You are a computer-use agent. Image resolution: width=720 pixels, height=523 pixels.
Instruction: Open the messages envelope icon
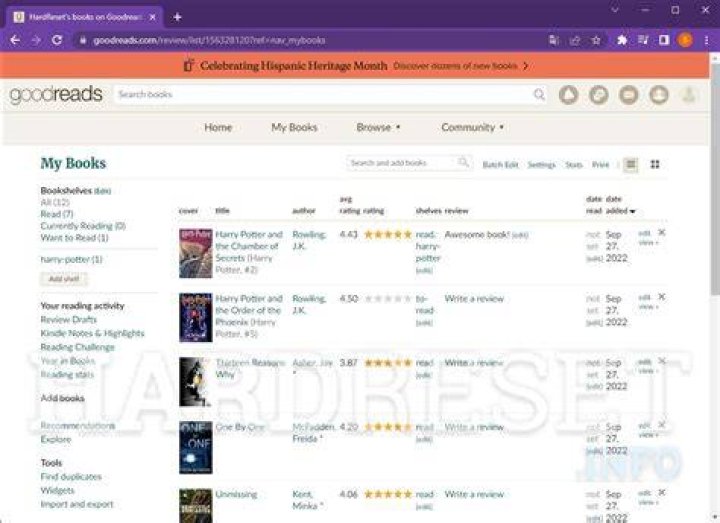click(x=629, y=95)
